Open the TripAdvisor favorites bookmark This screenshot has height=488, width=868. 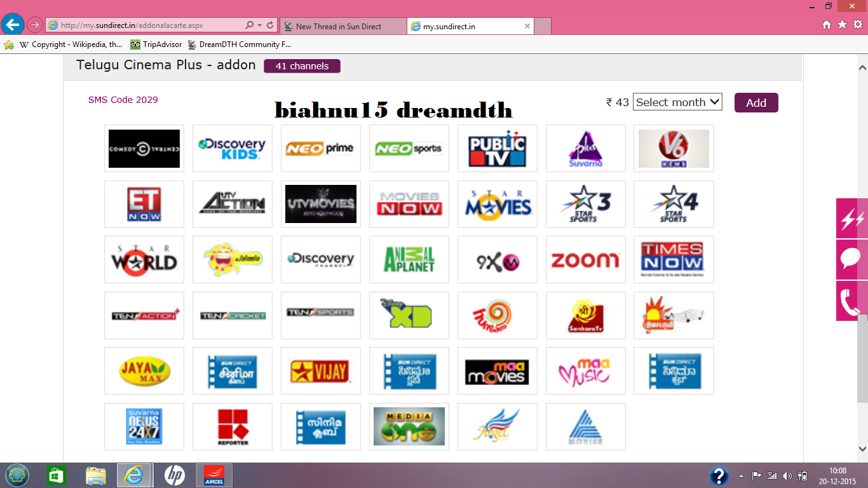tap(156, 44)
